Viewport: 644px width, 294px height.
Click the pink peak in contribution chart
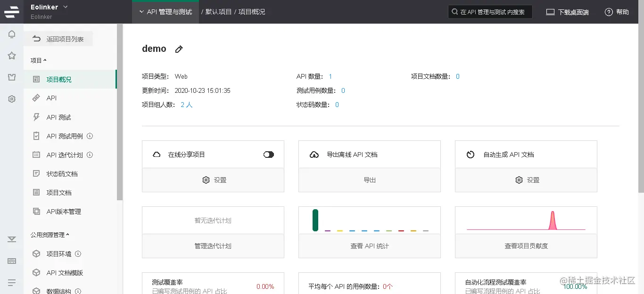[553, 220]
